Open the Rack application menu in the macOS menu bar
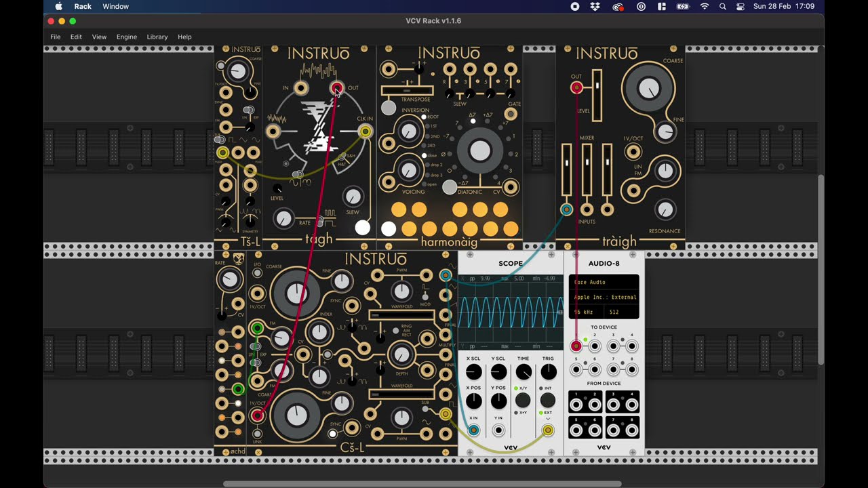 [83, 6]
